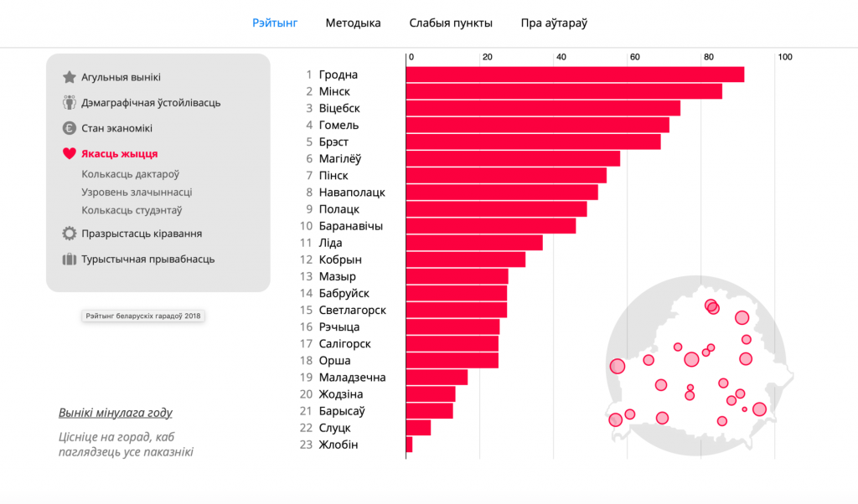
Task: Click the star icon for Агульныя вынікі
Action: [x=69, y=77]
